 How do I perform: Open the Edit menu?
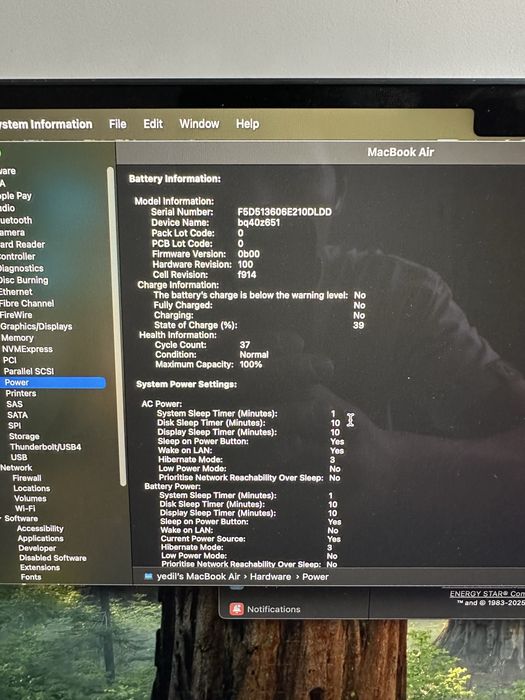[x=153, y=124]
